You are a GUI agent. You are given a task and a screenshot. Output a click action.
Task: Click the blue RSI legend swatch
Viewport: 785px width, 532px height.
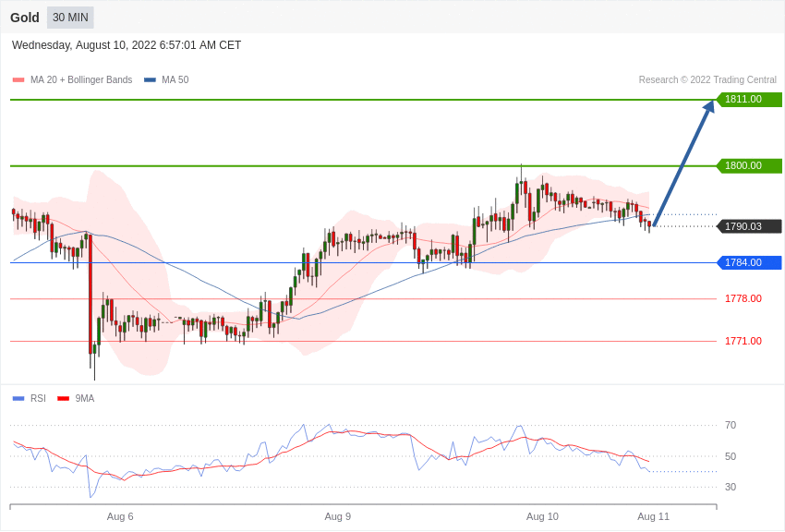coord(18,399)
